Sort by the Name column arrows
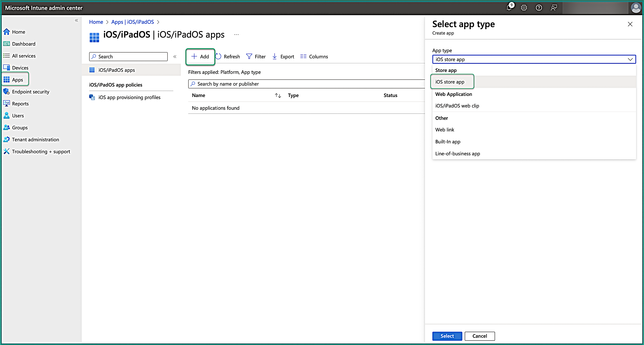The height and width of the screenshot is (345, 644). pos(278,96)
